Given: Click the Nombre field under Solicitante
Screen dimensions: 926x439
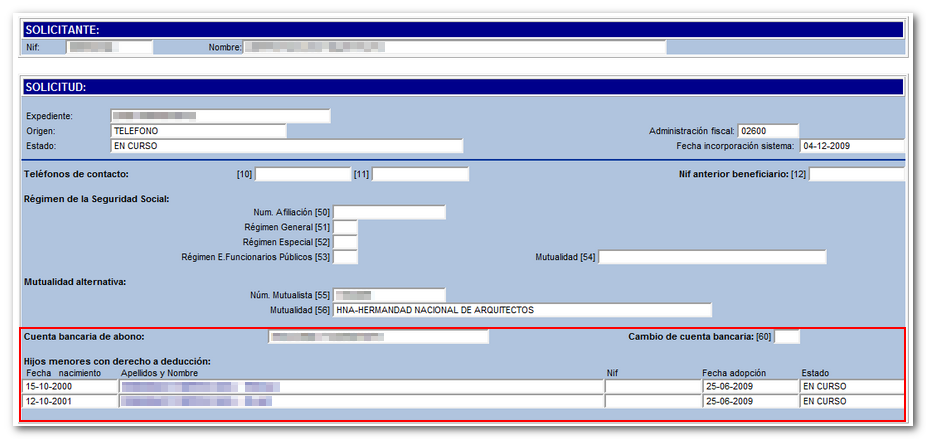Looking at the screenshot, I should click(x=454, y=47).
